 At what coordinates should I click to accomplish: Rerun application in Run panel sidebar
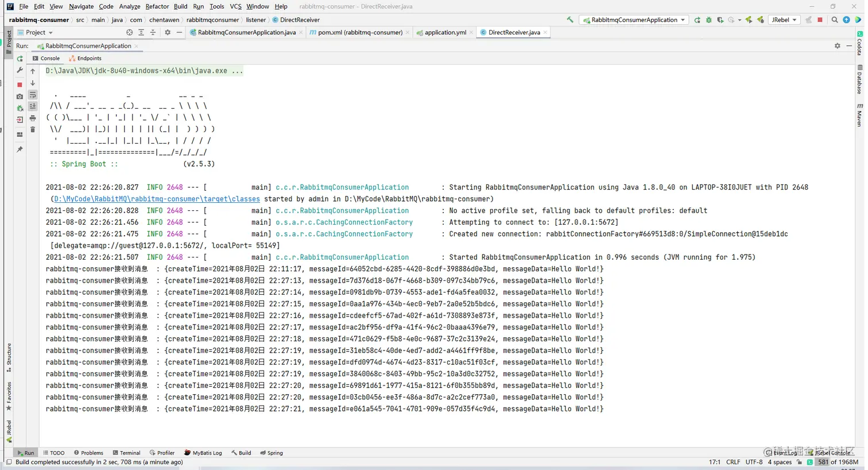click(x=20, y=59)
